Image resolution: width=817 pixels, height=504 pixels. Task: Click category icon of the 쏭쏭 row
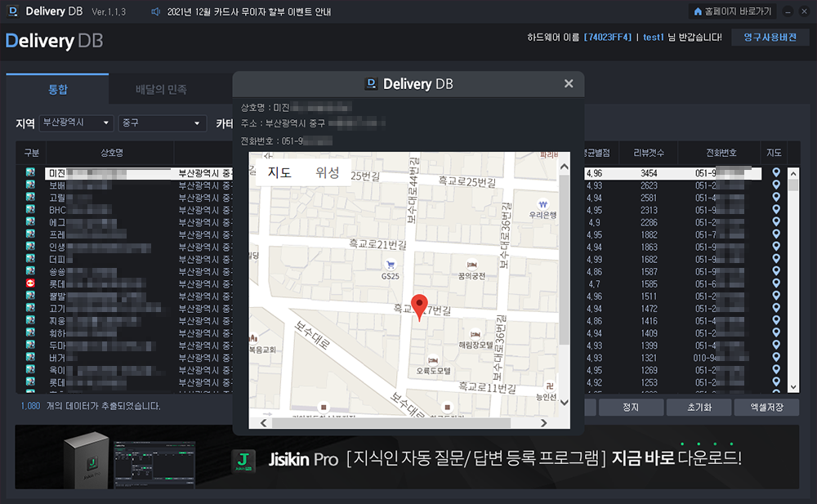(31, 271)
